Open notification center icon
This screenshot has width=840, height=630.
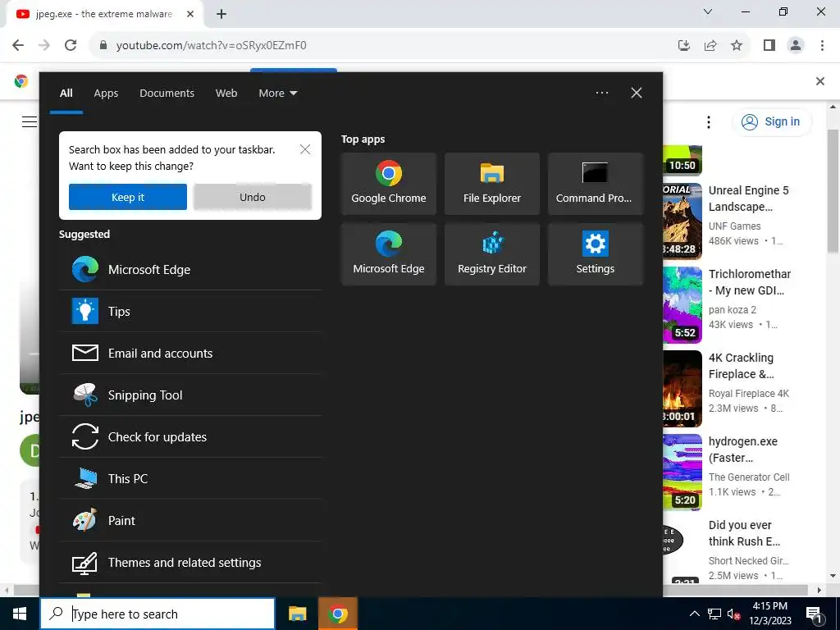[x=815, y=614]
